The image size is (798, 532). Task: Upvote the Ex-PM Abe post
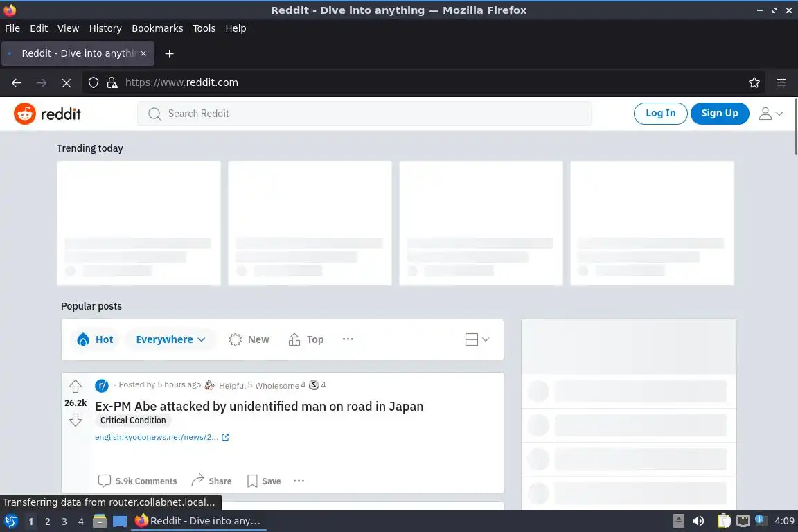tap(76, 387)
